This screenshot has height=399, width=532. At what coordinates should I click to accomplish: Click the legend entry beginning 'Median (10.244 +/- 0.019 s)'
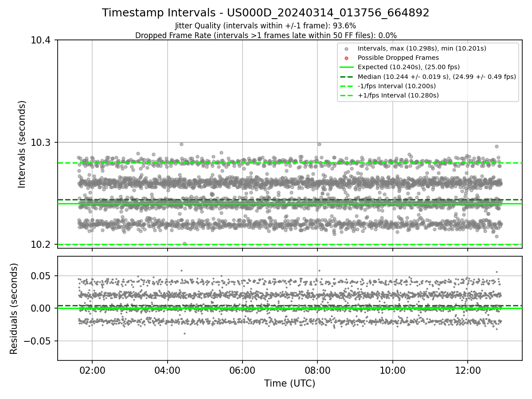(437, 77)
